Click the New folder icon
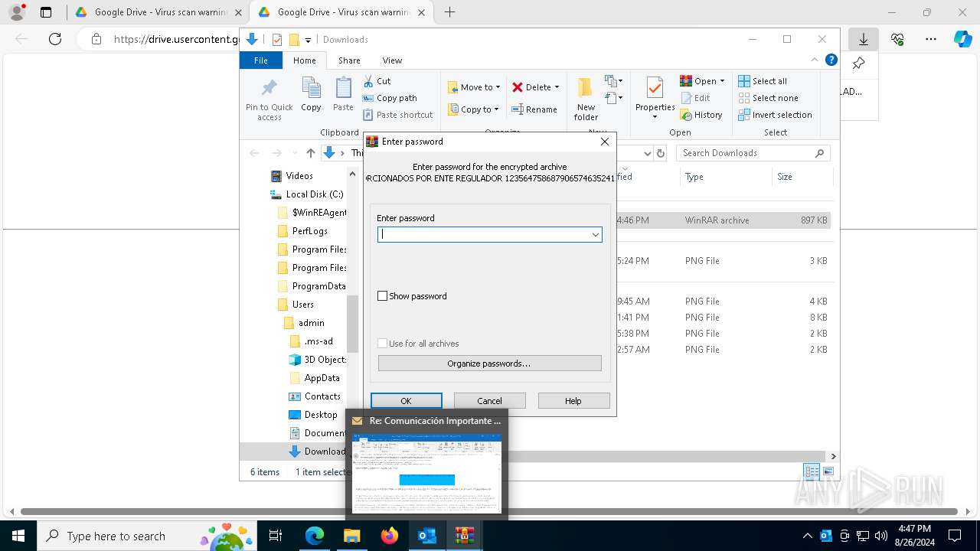Screen dimensions: 980x551 [x=586, y=87]
